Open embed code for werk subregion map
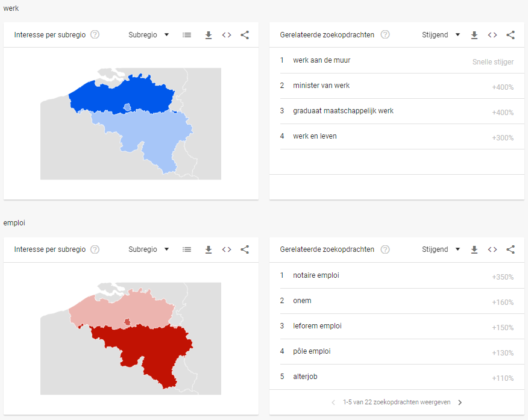The image size is (528, 420). pos(227,35)
